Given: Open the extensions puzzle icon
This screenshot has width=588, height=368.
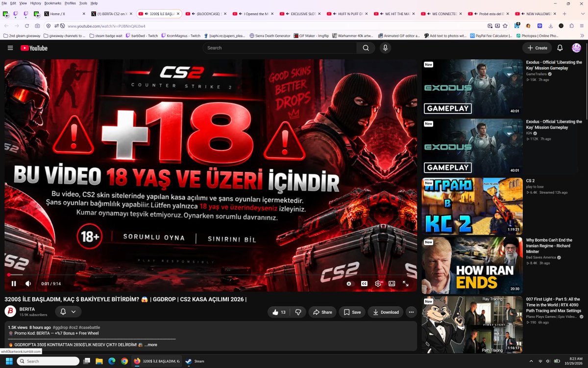Looking at the screenshot, I should (572, 26).
